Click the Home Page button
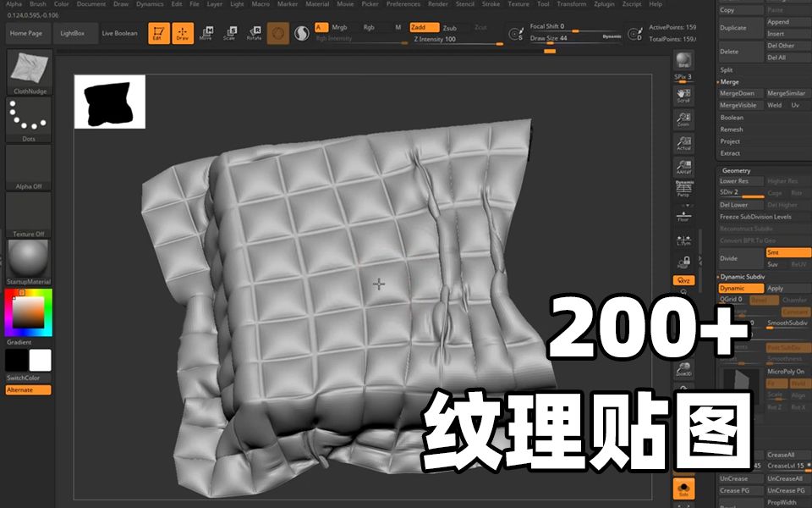The height and width of the screenshot is (508, 812). pos(26,33)
